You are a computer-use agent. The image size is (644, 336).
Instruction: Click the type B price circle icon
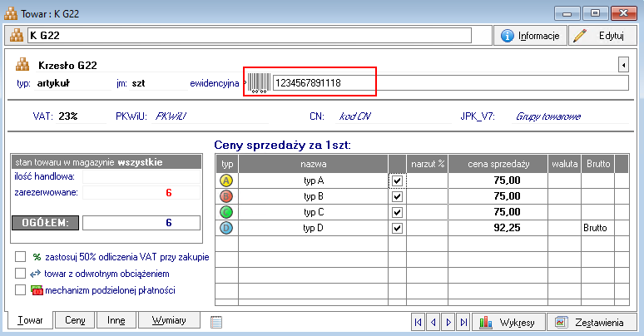(x=227, y=196)
